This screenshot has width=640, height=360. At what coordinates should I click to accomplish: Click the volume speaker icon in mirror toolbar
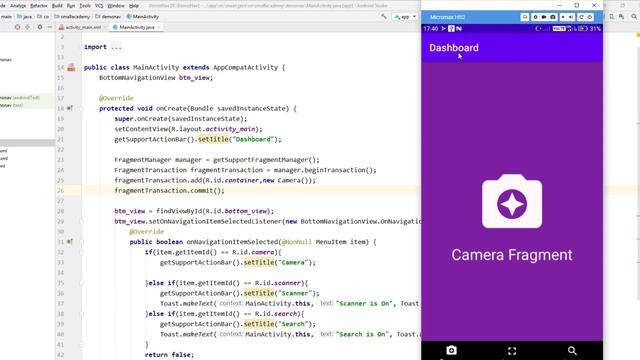click(x=571, y=17)
